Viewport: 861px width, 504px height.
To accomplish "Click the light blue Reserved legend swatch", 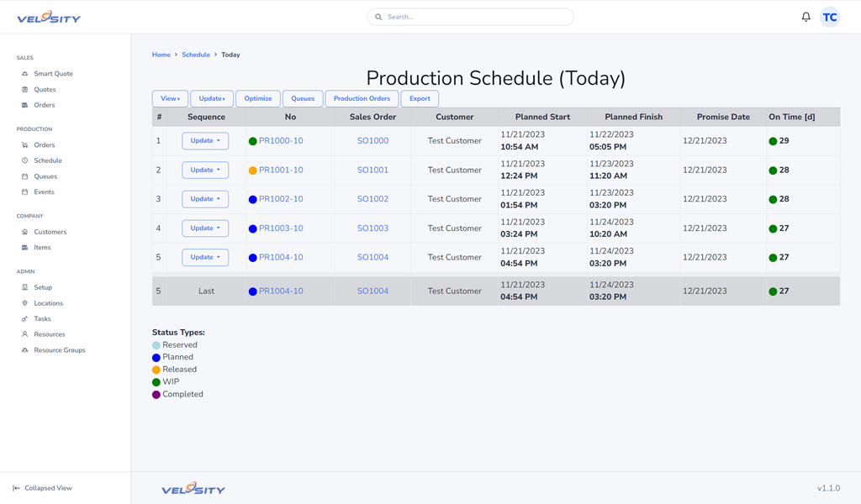I will [x=156, y=345].
